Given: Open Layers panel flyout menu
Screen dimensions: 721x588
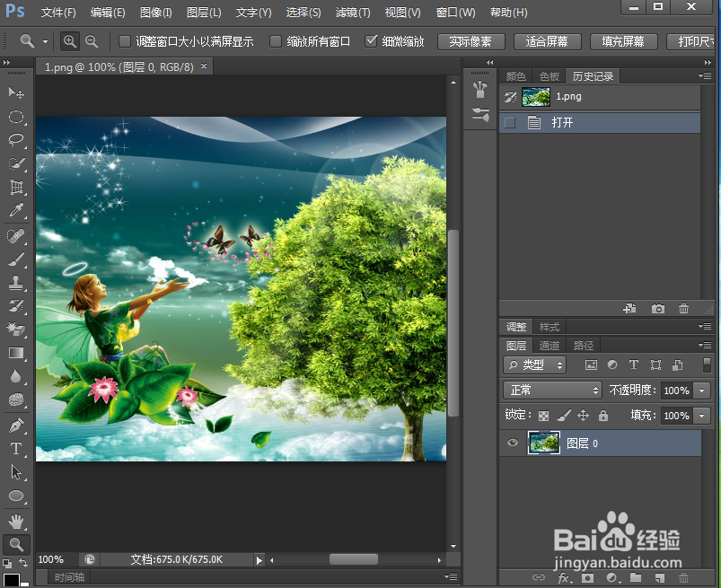Looking at the screenshot, I should [x=705, y=345].
